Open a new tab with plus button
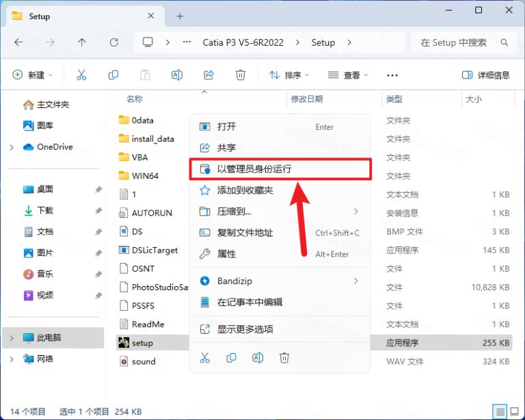525x420 pixels. [180, 16]
